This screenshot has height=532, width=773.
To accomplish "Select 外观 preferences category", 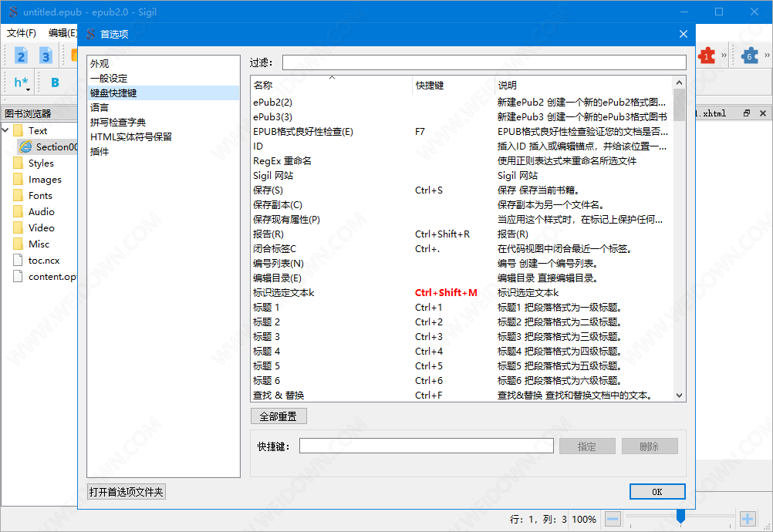I will (x=164, y=63).
